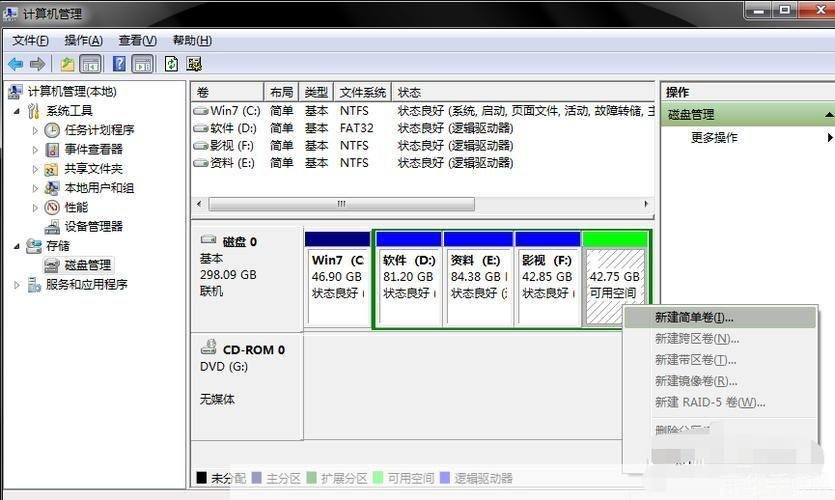The height and width of the screenshot is (500, 835).
Task: Toggle the Show/Hide Action Pane icon
Action: tap(143, 64)
